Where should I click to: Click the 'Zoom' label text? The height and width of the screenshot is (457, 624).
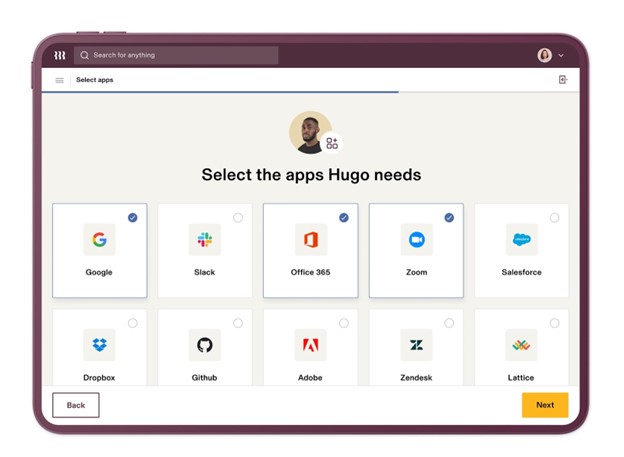[x=417, y=272]
